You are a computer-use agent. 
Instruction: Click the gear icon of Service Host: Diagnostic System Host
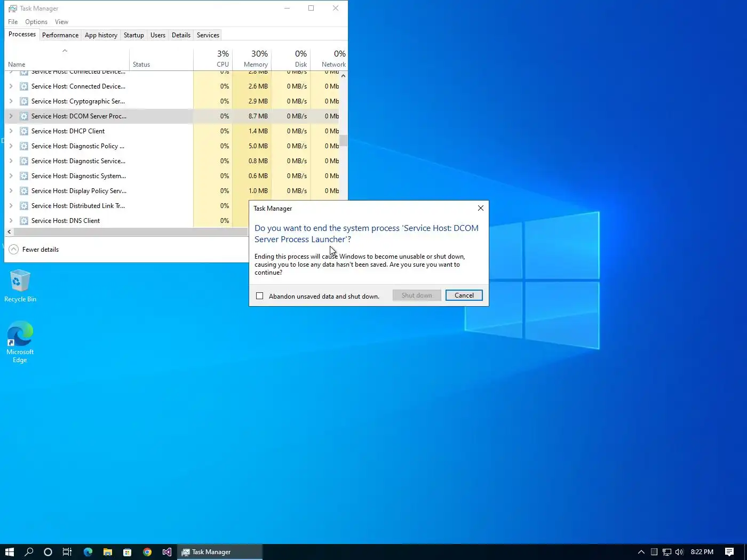[24, 176]
